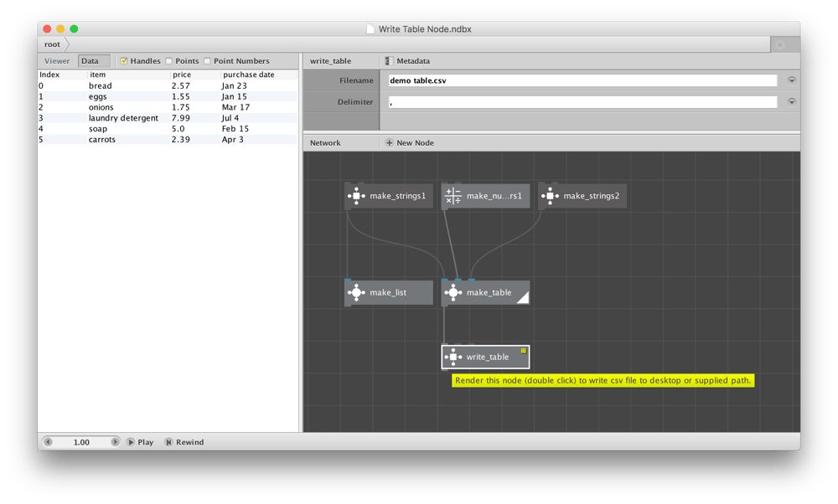
Task: Switch to the Viewer tab
Action: tap(57, 61)
